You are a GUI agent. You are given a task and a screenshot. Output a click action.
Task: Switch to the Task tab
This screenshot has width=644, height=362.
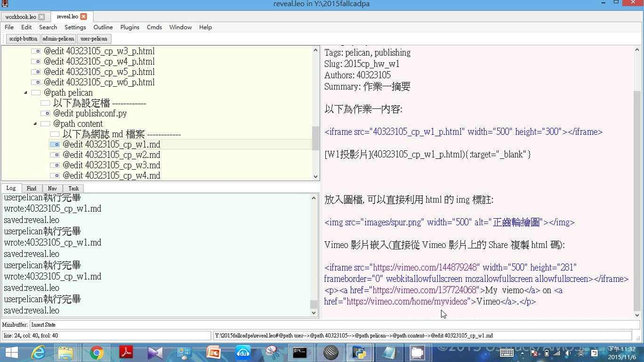[x=73, y=188]
